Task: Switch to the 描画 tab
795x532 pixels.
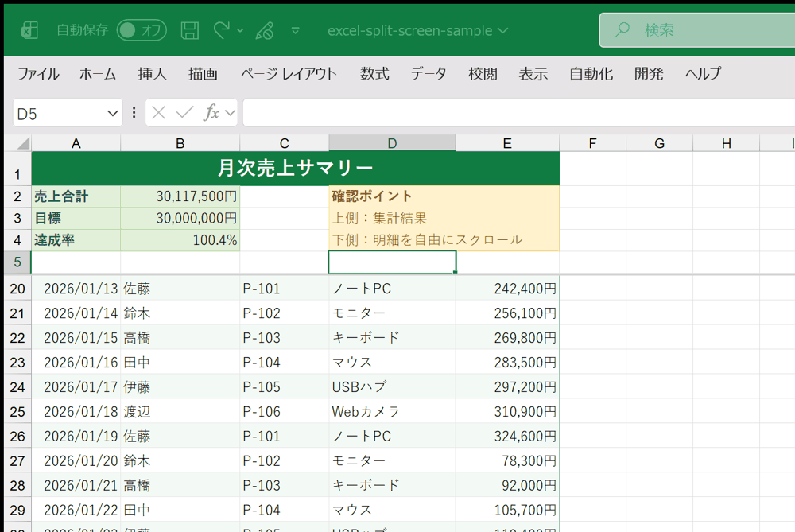Action: pyautogui.click(x=203, y=74)
